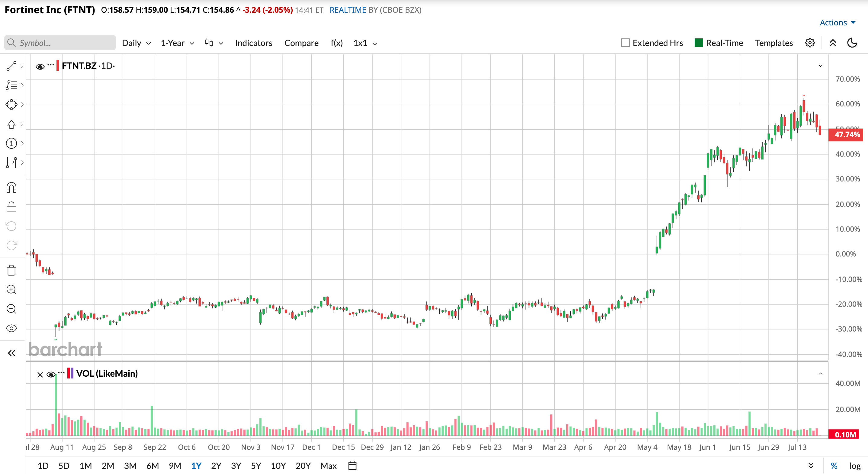Zoom in with the magnifier plus
The height and width of the screenshot is (474, 868).
[11, 290]
